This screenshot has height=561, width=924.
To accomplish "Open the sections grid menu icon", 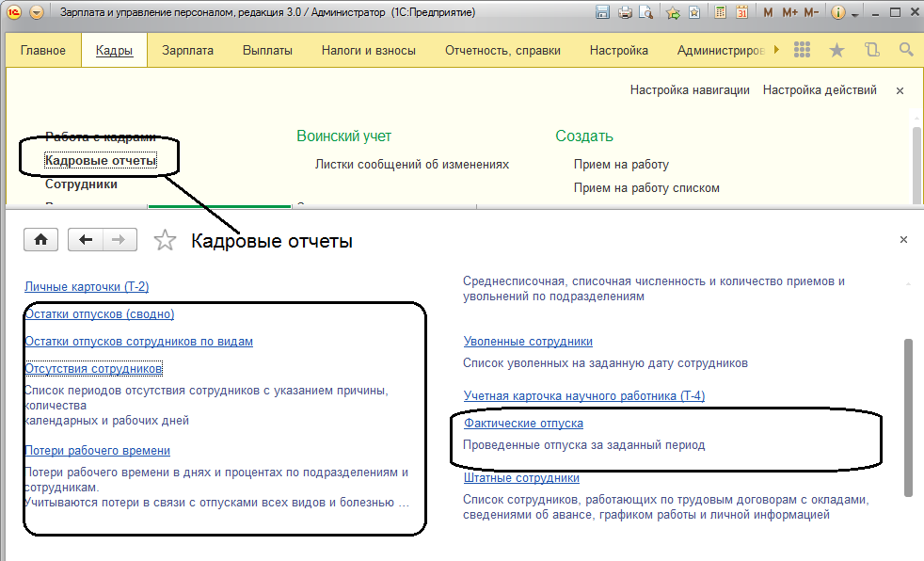I will [803, 50].
